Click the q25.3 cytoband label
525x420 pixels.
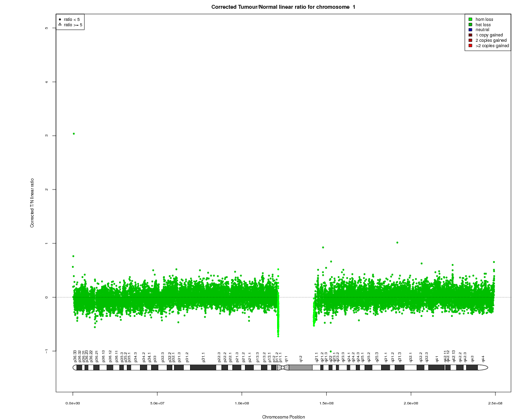click(377, 357)
